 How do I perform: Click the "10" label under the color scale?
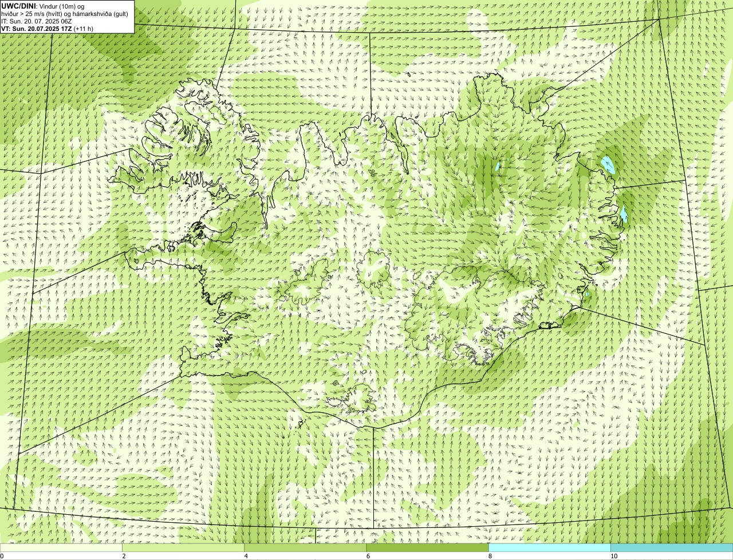(614, 556)
